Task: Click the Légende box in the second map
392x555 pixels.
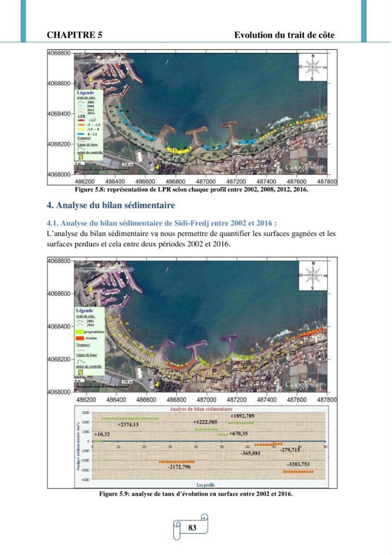Action: 90,341
